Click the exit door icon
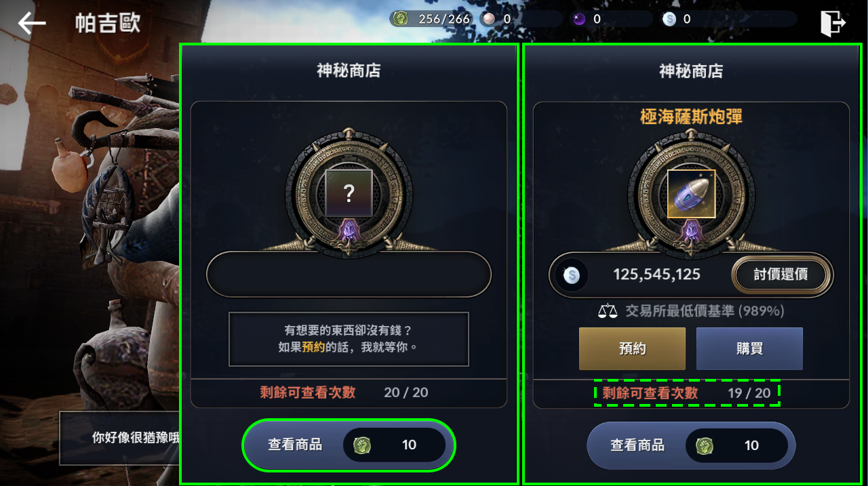The width and height of the screenshot is (868, 486). (x=833, y=23)
